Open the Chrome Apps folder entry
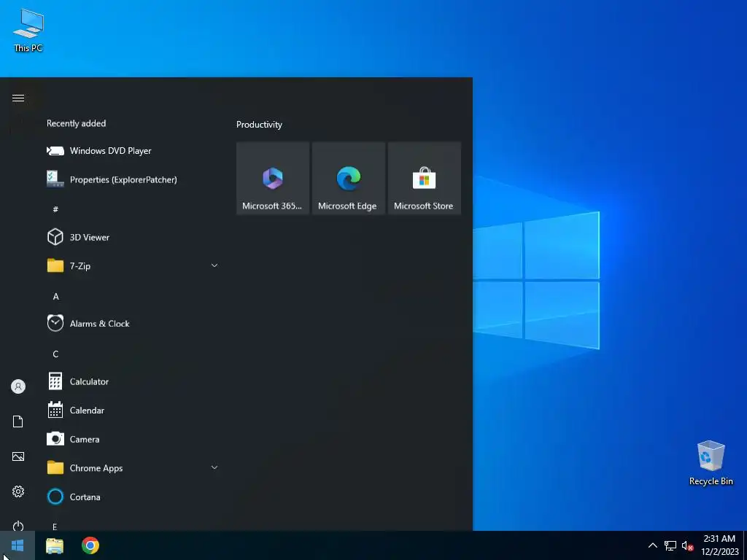747x560 pixels. [x=133, y=468]
